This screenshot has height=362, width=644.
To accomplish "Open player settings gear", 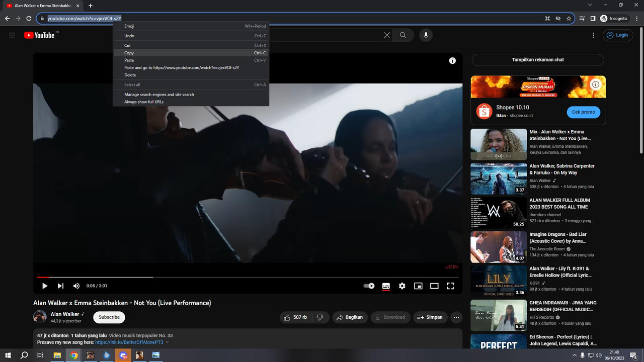I will tap(402, 286).
